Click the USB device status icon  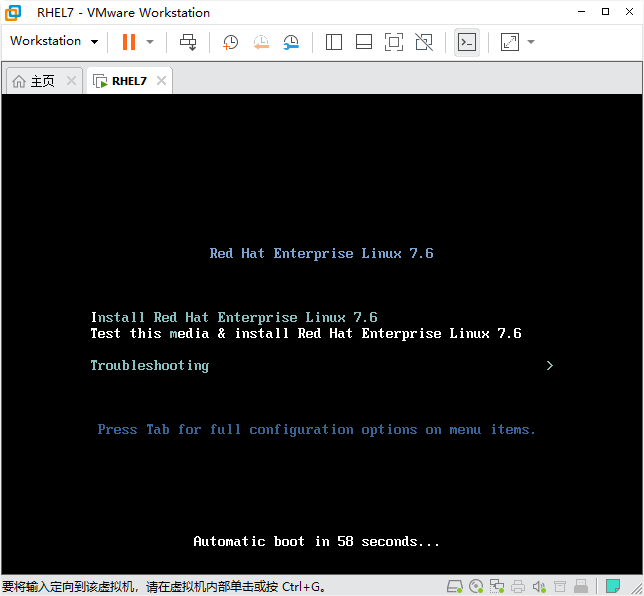(580, 586)
